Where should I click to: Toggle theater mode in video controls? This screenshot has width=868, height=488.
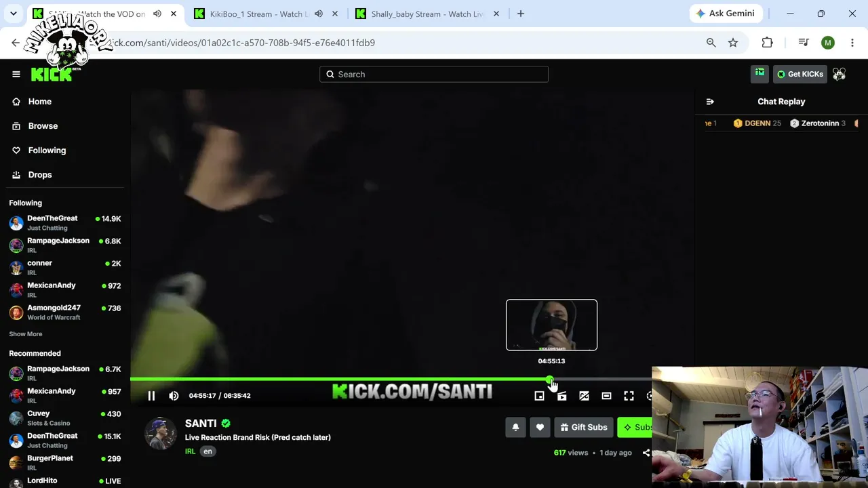coord(606,396)
